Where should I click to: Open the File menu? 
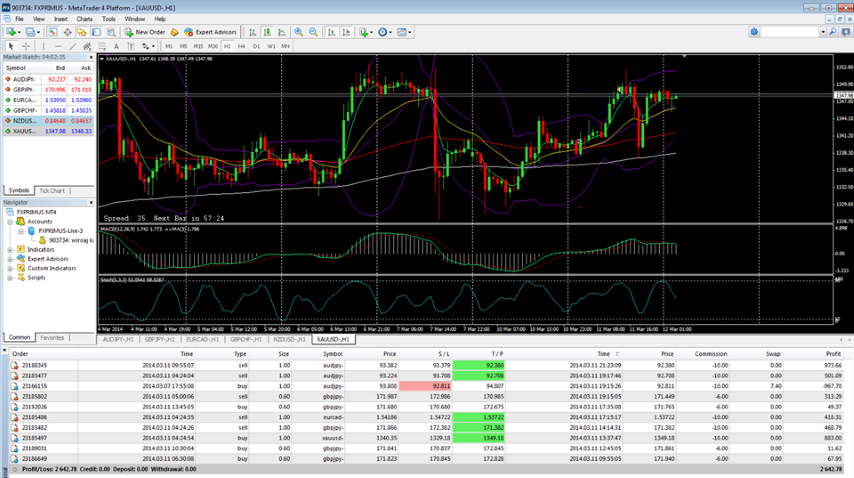pos(20,19)
